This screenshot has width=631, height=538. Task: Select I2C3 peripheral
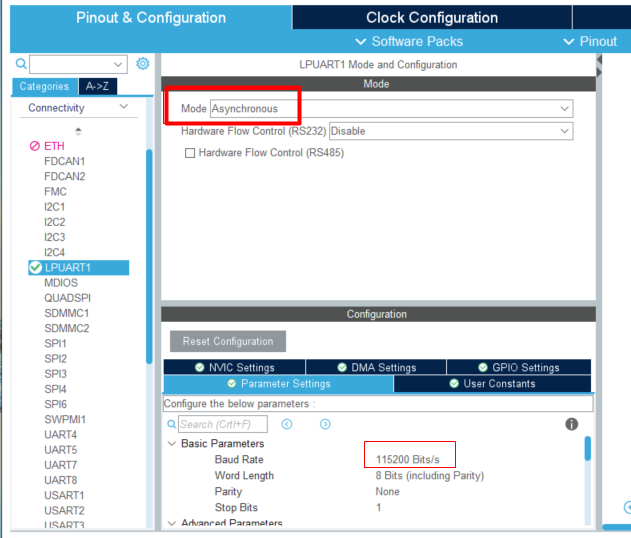(54, 237)
